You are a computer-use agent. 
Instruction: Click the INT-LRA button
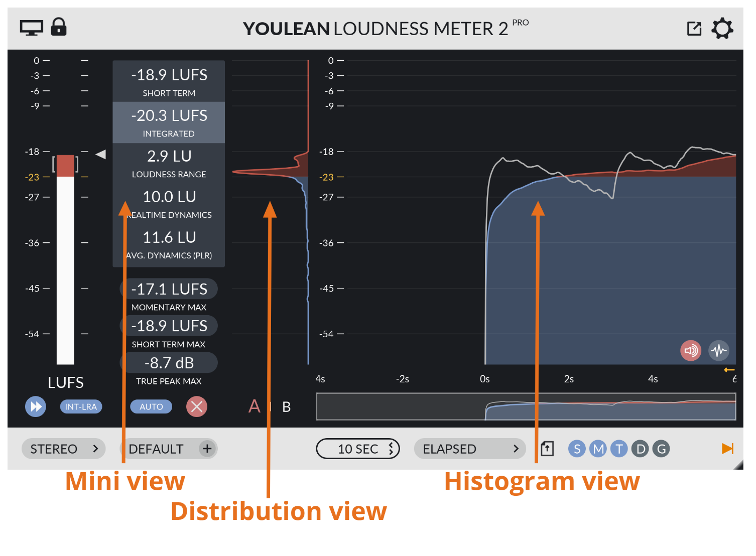[81, 406]
